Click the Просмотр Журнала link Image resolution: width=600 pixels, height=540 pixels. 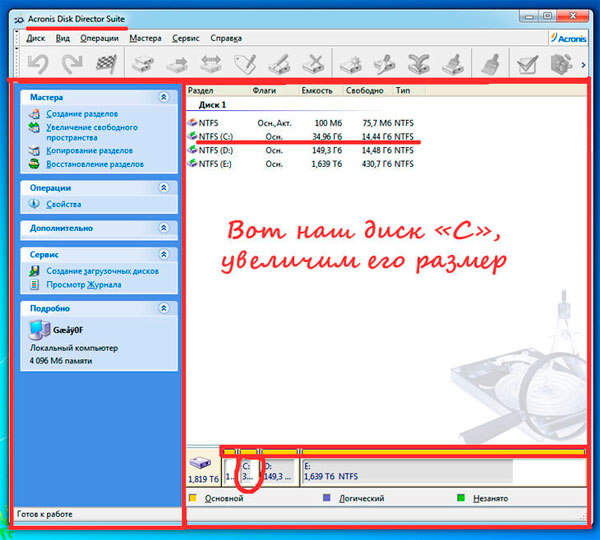(x=84, y=284)
